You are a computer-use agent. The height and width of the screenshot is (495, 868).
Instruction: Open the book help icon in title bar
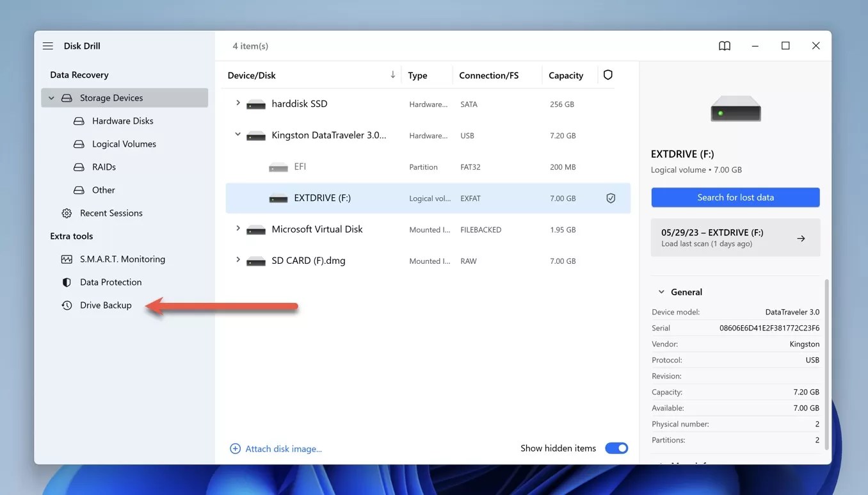pyautogui.click(x=725, y=46)
